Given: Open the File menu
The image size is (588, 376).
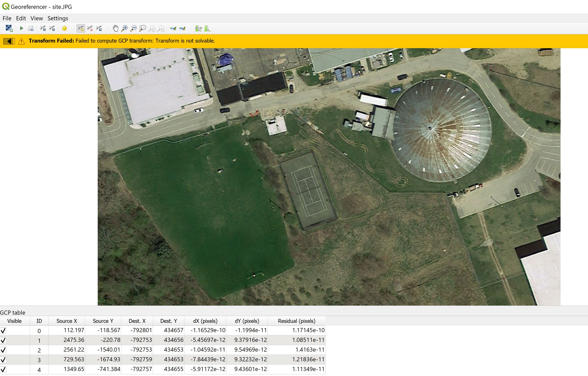Looking at the screenshot, I should click(7, 18).
